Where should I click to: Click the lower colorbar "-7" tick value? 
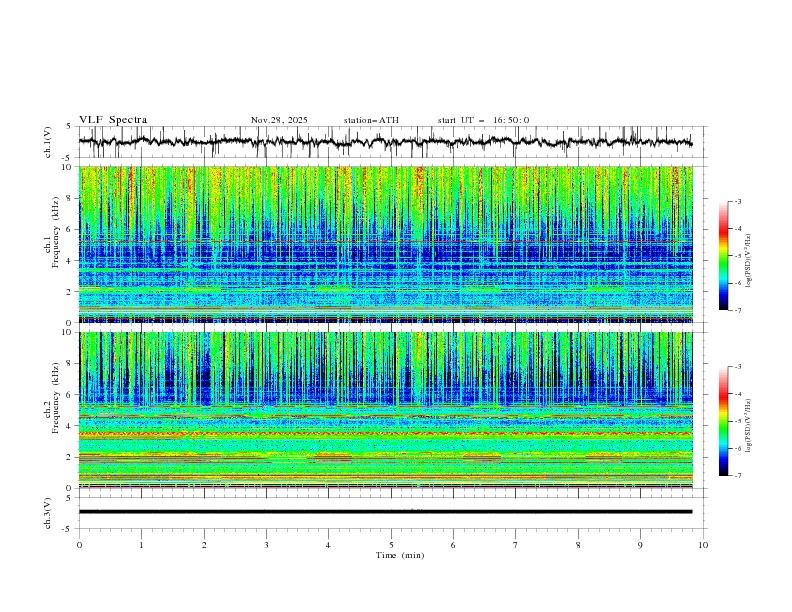pyautogui.click(x=737, y=475)
